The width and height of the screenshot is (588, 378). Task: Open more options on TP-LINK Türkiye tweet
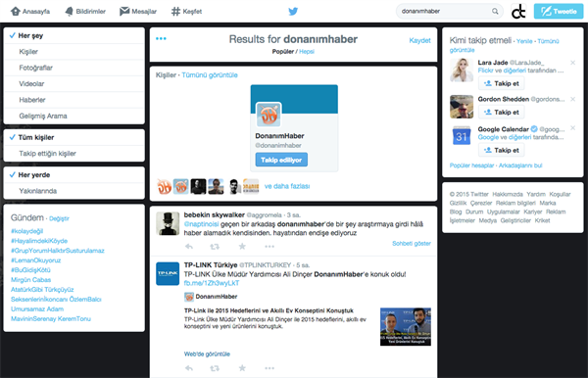(x=269, y=368)
